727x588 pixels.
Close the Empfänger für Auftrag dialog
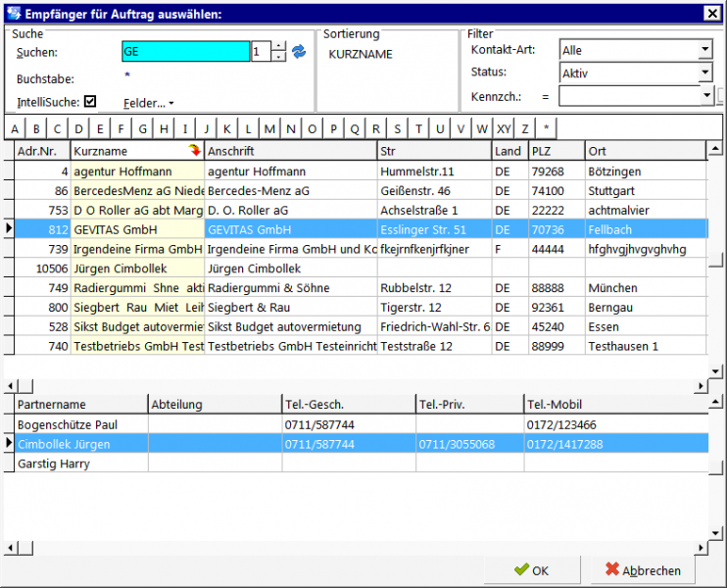711,14
